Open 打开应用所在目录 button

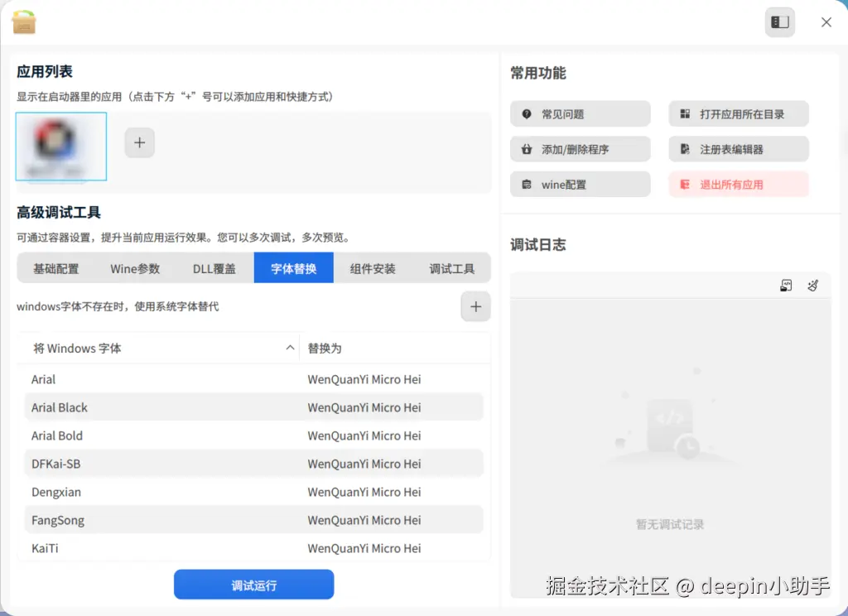point(739,114)
